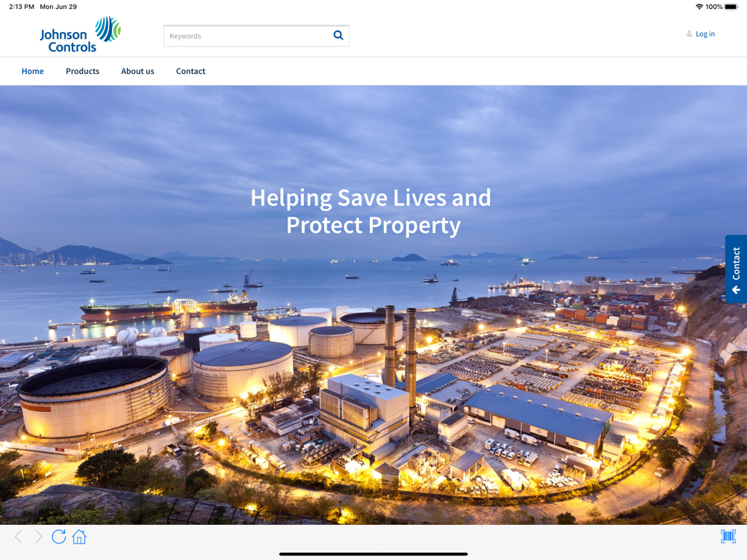The width and height of the screenshot is (747, 560).
Task: Tap the browser back arrow
Action: pyautogui.click(x=19, y=537)
